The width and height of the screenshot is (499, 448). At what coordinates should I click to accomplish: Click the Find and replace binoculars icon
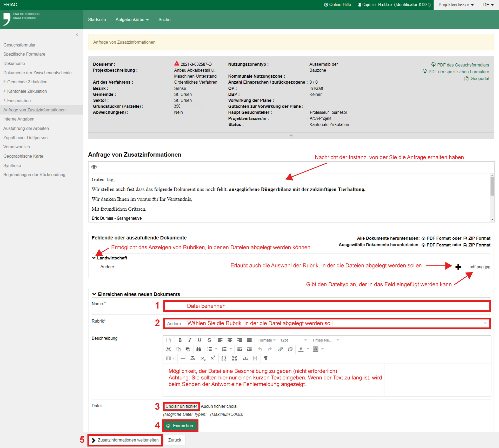pyautogui.click(x=199, y=349)
